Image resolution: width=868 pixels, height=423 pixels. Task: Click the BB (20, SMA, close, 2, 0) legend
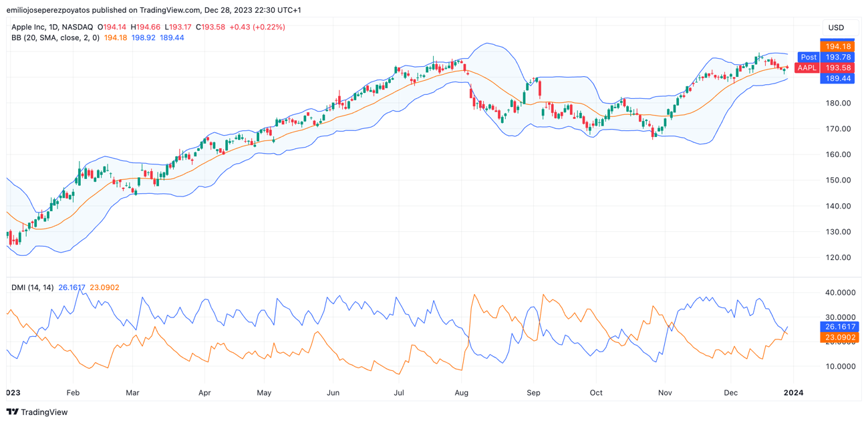tap(55, 38)
